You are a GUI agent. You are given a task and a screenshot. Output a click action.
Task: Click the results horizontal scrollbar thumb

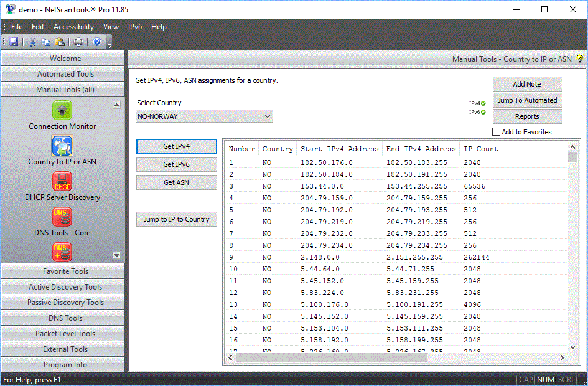[332, 357]
